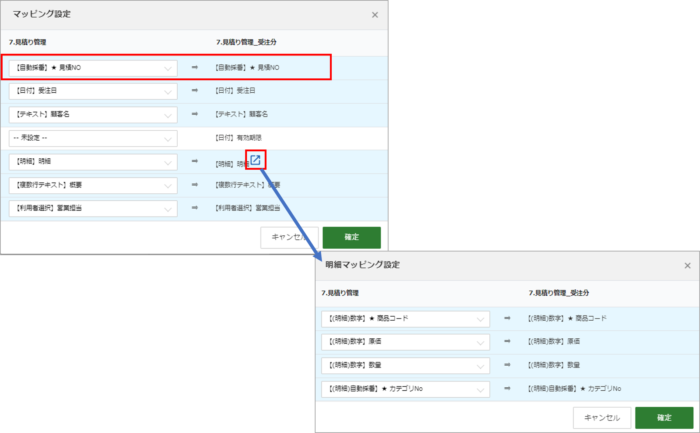The width and height of the screenshot is (700, 433).
Task: Click 確定 in 明細マッピング設定 dialog
Action: point(664,418)
